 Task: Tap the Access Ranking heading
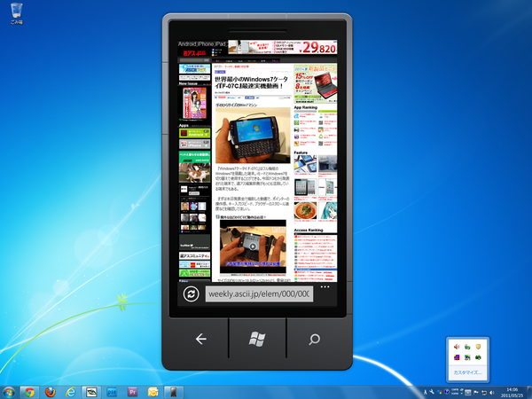[x=309, y=230]
